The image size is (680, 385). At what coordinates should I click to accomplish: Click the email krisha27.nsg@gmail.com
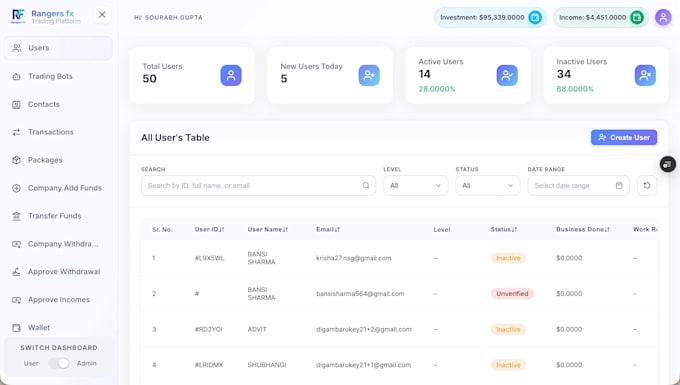coord(353,258)
